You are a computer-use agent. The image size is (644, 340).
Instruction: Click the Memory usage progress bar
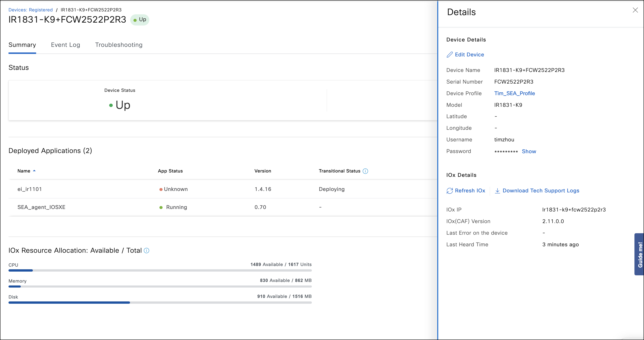160,287
